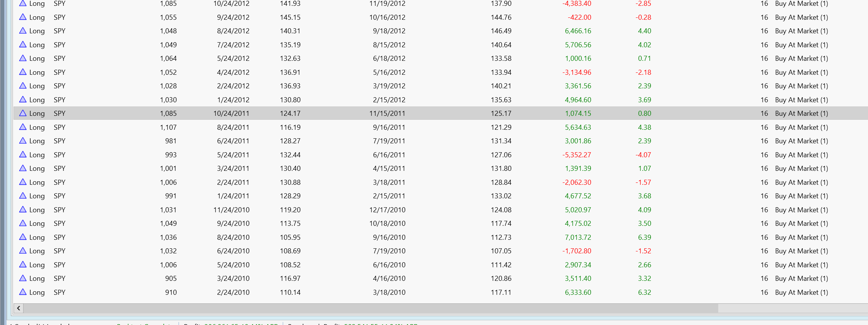Viewport: 868px width, 325px height.
Task: Click the triangle icon for the 6/24/2010 trade
Action: tap(23, 251)
